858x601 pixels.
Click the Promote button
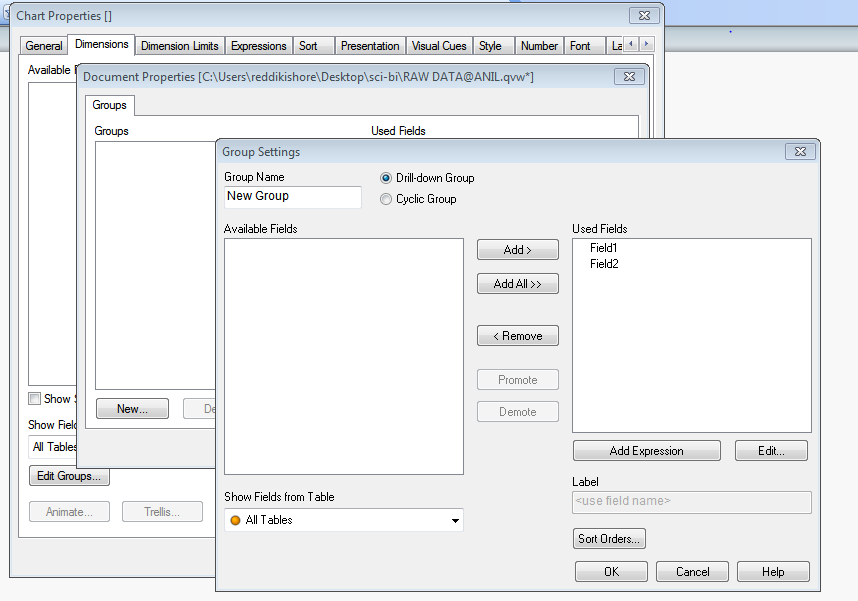[518, 379]
